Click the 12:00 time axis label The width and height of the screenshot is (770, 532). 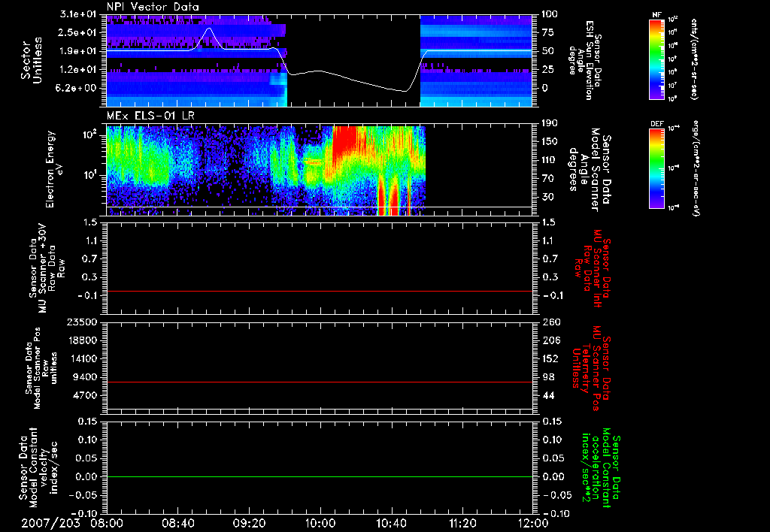coord(533,523)
